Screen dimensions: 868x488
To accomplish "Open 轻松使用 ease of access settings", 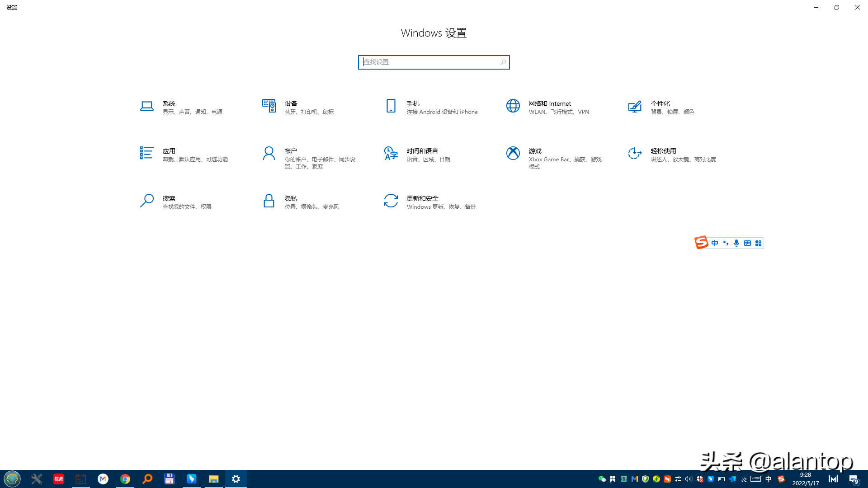I will (x=672, y=155).
